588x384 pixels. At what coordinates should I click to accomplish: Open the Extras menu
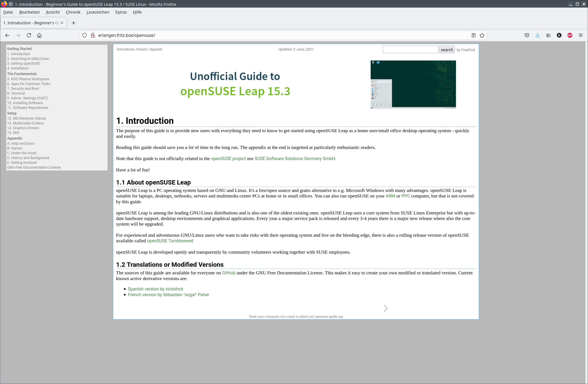point(121,12)
